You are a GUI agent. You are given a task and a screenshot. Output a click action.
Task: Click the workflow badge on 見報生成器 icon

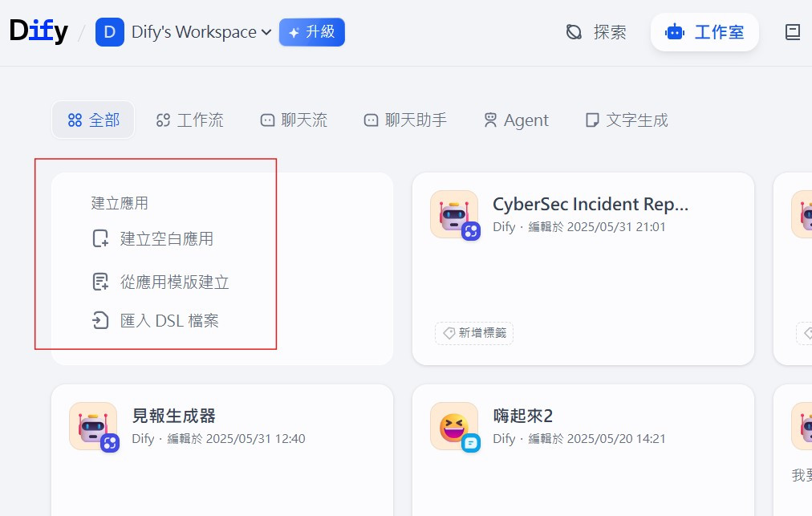tap(110, 443)
